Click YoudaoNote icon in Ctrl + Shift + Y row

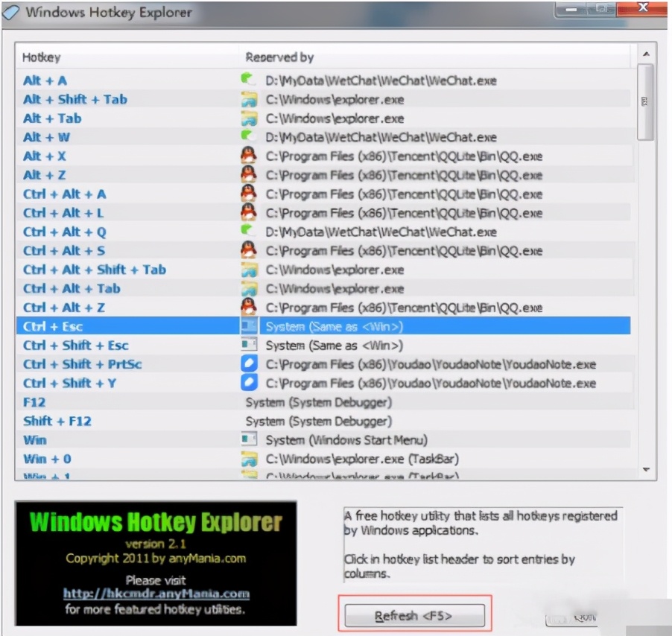[x=249, y=383]
